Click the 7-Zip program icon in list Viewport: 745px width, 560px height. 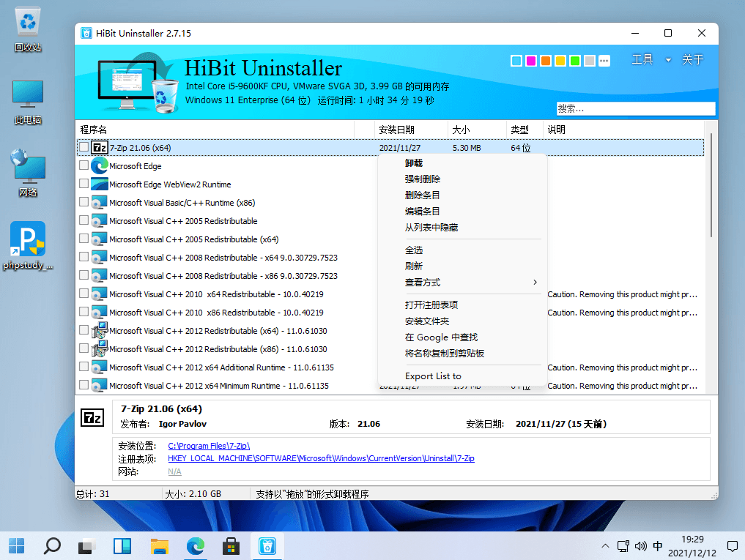100,148
